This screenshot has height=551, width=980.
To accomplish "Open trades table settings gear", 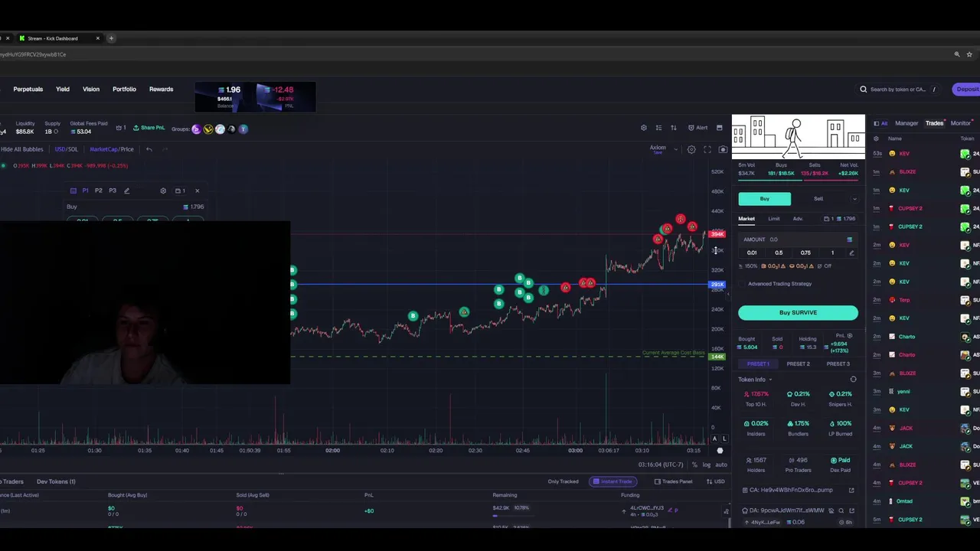I will pyautogui.click(x=876, y=139).
